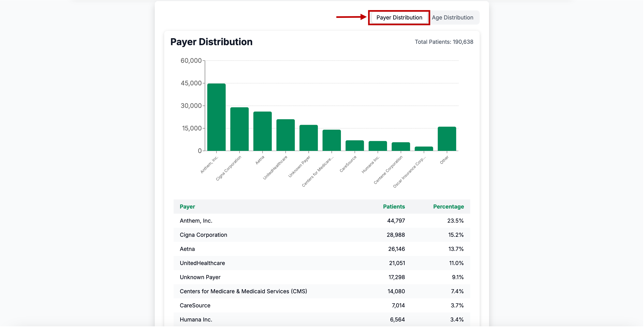Click the Cigna Corporation bar
Viewport: 644px width, 327px height.
coord(239,129)
